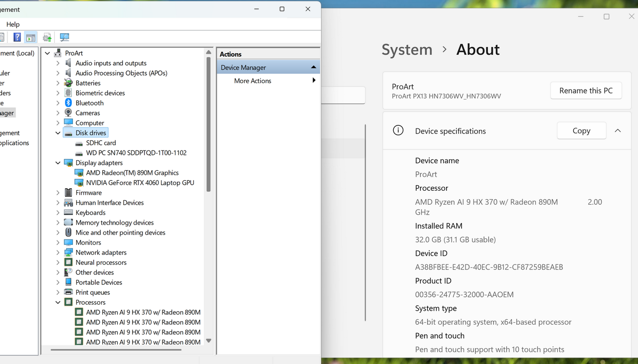
Task: Toggle the Show/Hide Action Pane toolbar icon
Action: coord(31,37)
